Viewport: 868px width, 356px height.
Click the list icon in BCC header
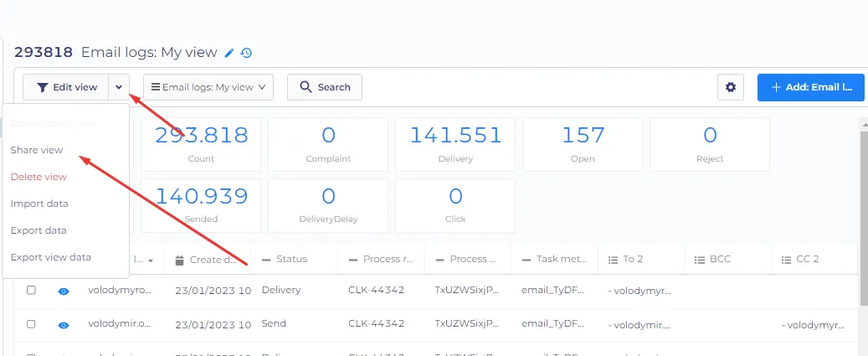(x=699, y=259)
